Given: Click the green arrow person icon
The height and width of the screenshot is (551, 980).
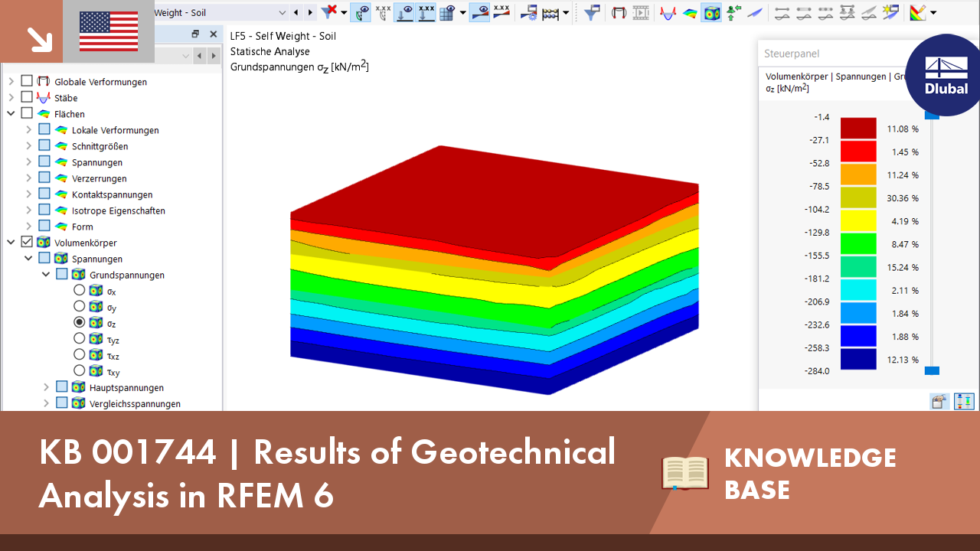Looking at the screenshot, I should [733, 12].
